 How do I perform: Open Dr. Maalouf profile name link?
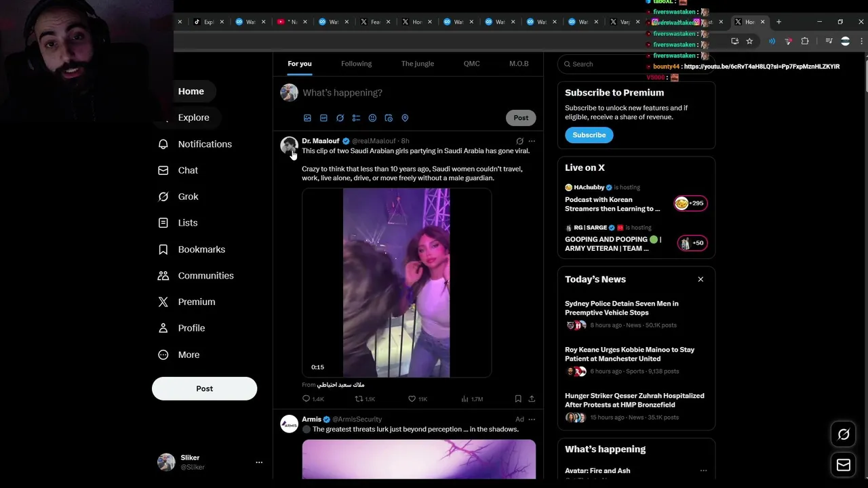click(320, 141)
